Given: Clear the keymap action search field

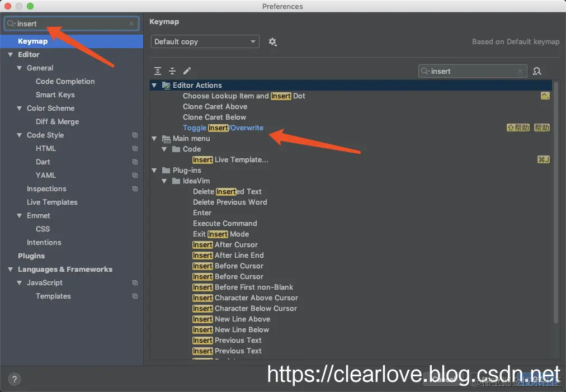Looking at the screenshot, I should [x=520, y=72].
